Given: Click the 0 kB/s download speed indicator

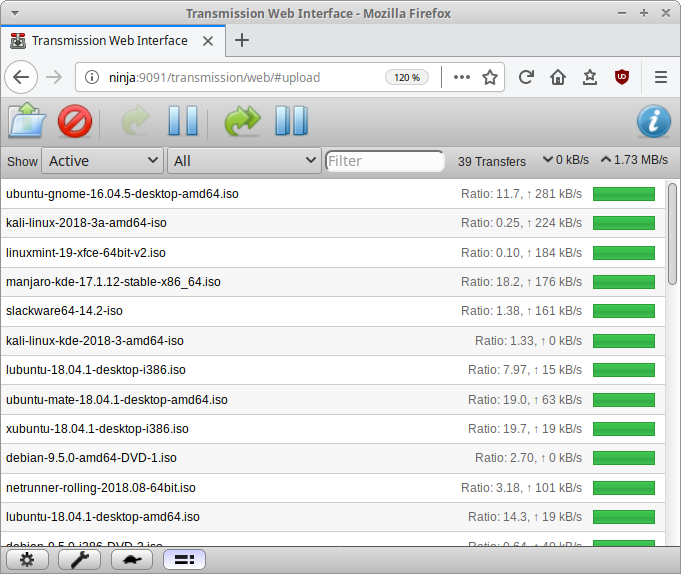Looking at the screenshot, I should tap(566, 160).
